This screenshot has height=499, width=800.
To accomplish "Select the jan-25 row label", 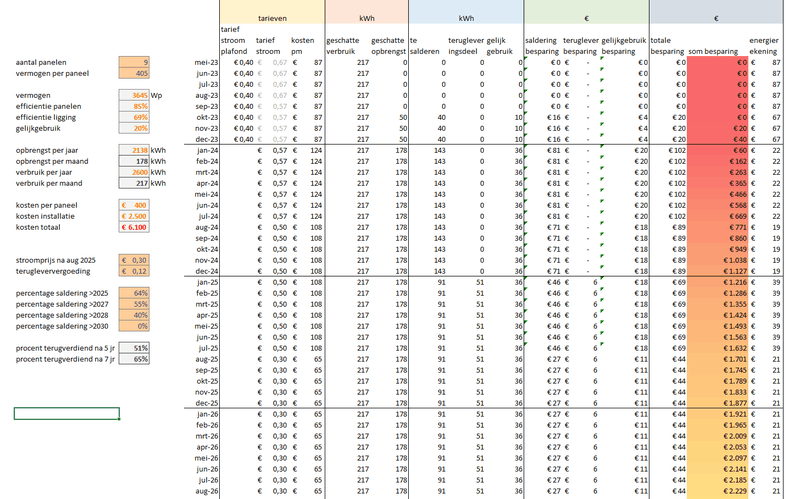I will 207,282.
